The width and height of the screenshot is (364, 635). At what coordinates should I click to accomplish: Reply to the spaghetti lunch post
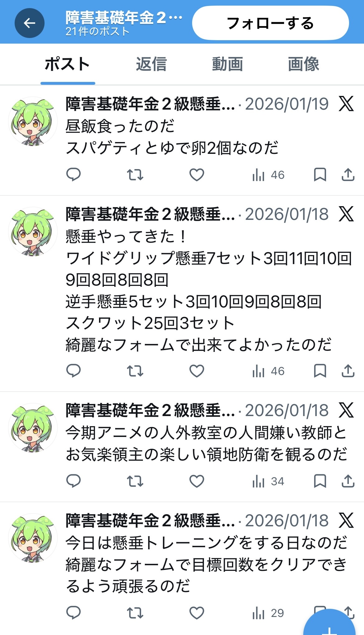73,175
